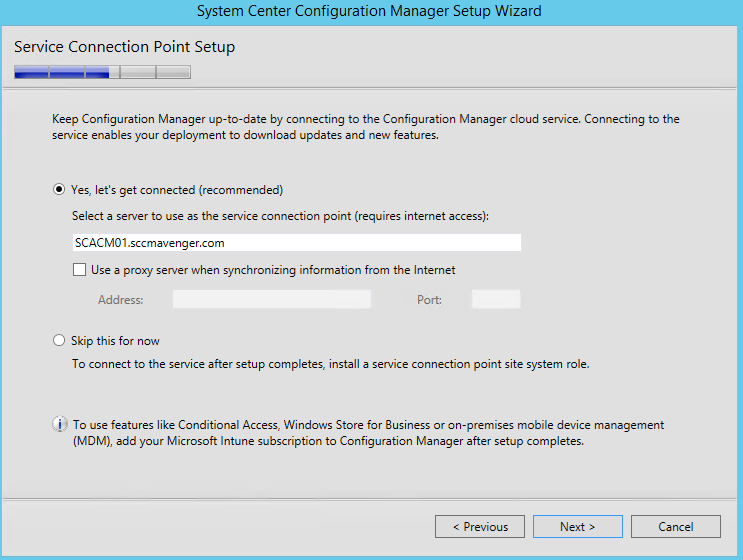This screenshot has width=743, height=560.
Task: Click the information icon beside the Intune note
Action: point(59,425)
